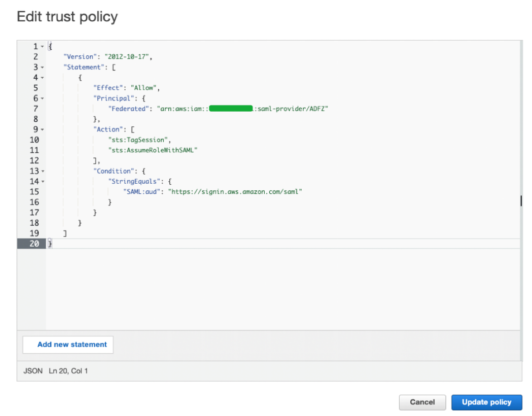The width and height of the screenshot is (532, 416).
Task: Collapse the Condition block fold arrow
Action: click(42, 171)
